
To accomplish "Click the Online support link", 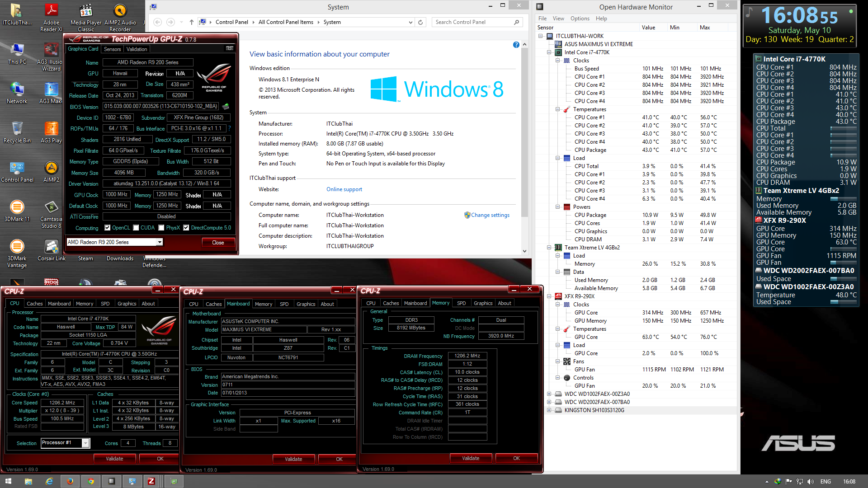I will point(344,189).
